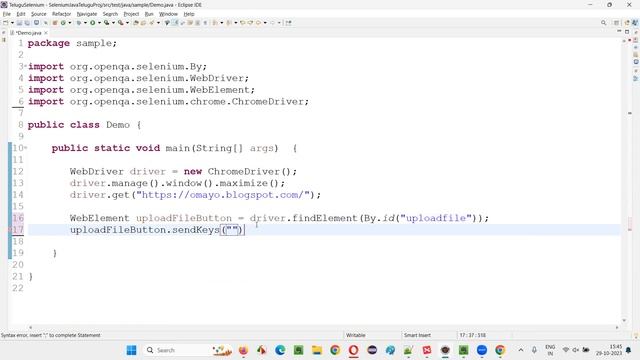Open File Explorer from the taskbar
The width and height of the screenshot is (640, 360).
pos(317,350)
